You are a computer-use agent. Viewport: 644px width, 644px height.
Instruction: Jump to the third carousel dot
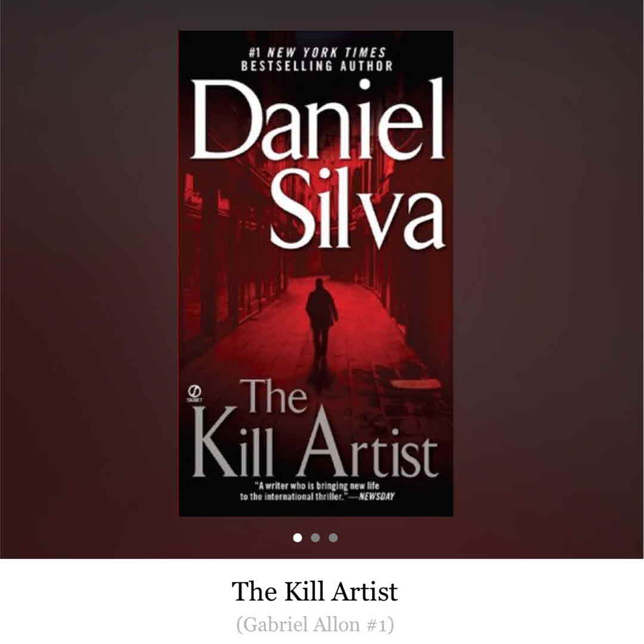333,538
